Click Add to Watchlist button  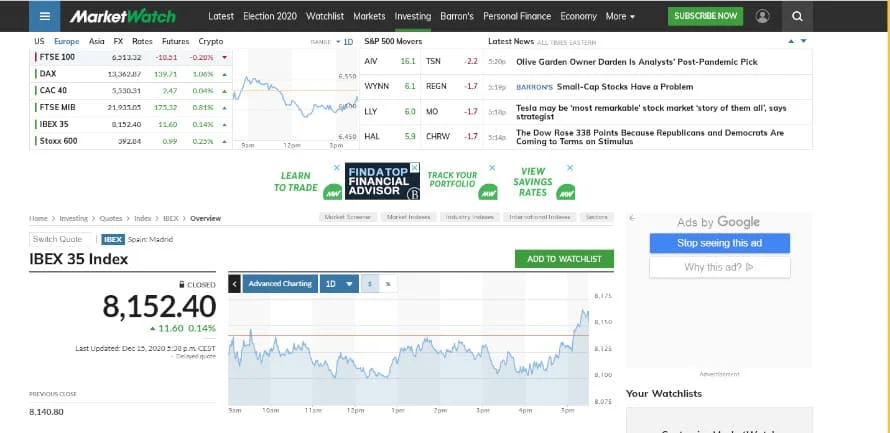click(564, 259)
